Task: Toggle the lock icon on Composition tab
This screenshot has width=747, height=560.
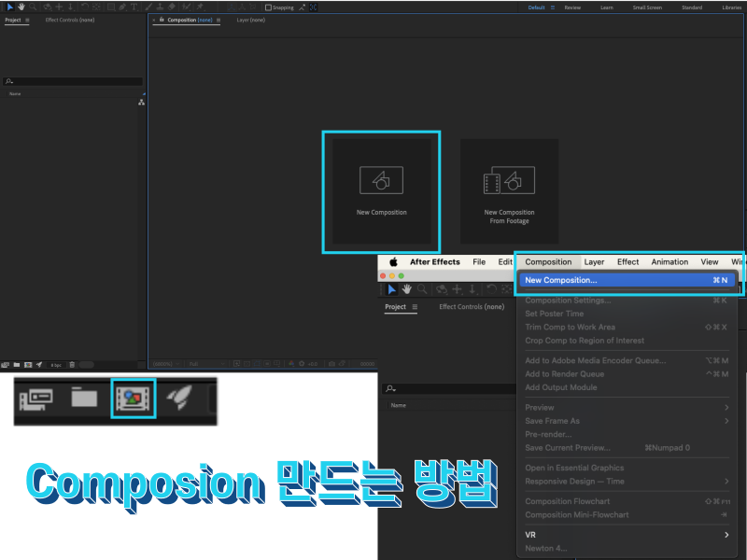Action: 162,20
